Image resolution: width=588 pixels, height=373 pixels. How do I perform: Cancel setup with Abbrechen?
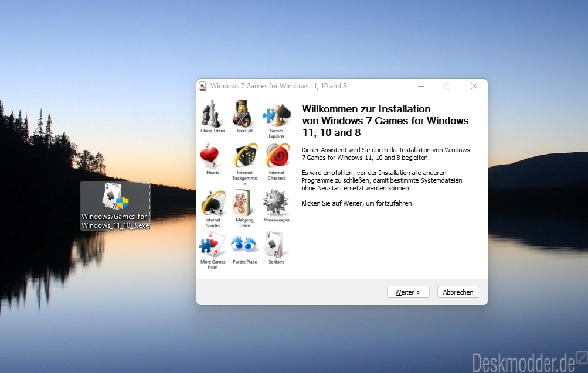click(458, 292)
